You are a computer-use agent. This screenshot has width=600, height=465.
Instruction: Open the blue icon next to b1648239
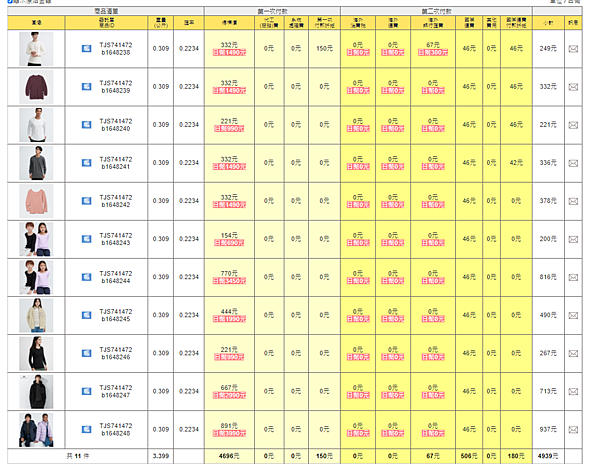[86, 86]
